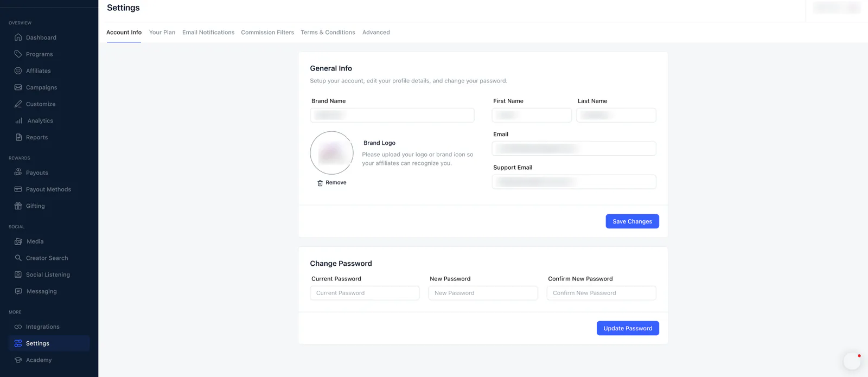Open Dashboard in the sidebar
This screenshot has width=868, height=377.
41,37
